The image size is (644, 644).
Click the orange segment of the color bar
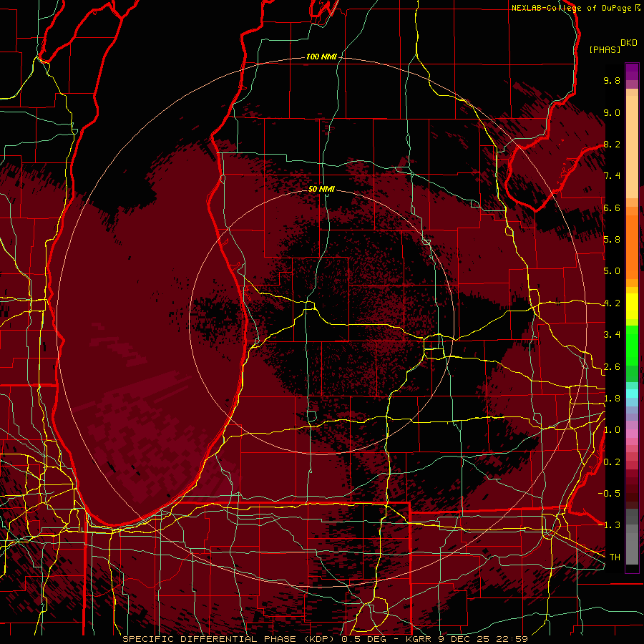[x=632, y=246]
